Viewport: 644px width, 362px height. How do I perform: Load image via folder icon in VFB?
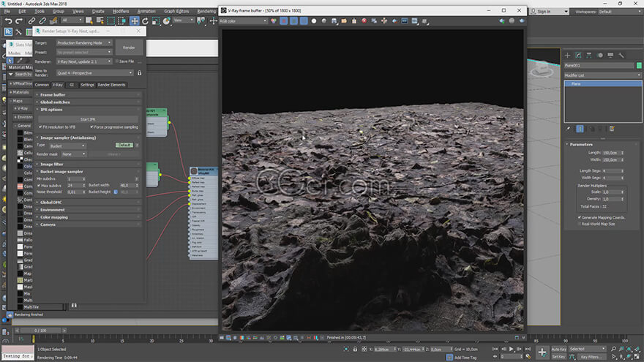click(344, 20)
